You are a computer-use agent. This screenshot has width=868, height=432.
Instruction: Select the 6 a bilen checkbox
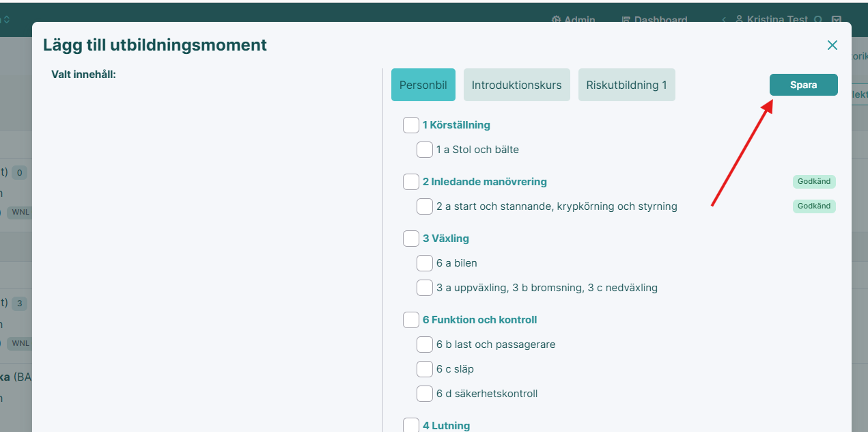click(424, 263)
